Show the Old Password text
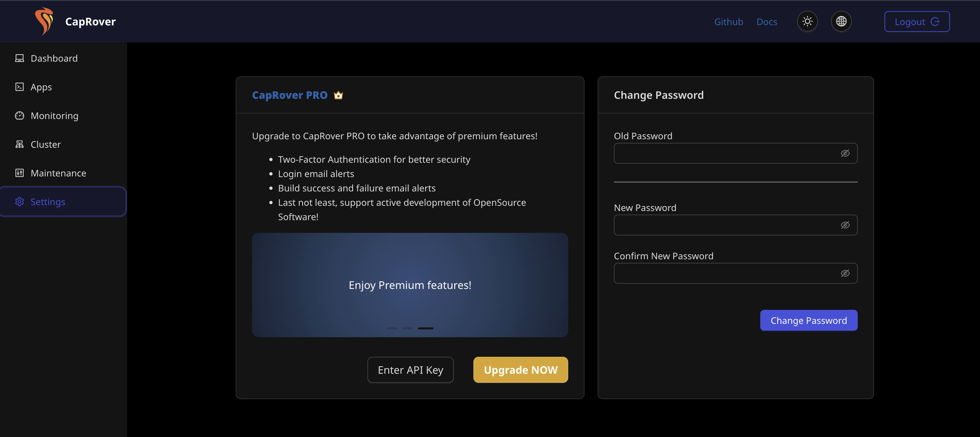This screenshot has width=980, height=437. [845, 153]
